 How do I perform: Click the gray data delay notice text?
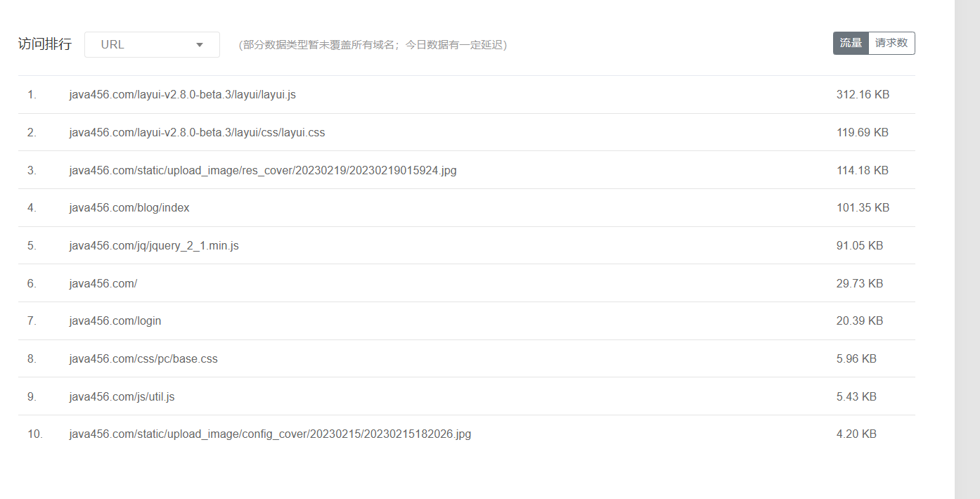pos(373,45)
